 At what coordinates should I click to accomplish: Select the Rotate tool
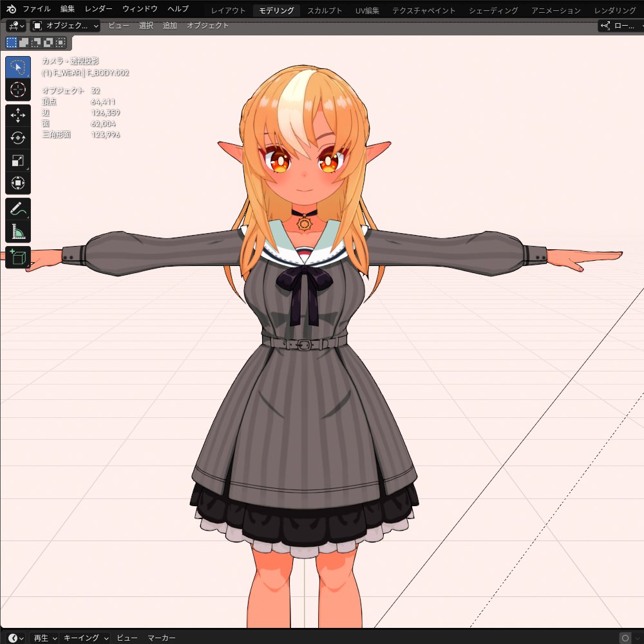point(17,138)
